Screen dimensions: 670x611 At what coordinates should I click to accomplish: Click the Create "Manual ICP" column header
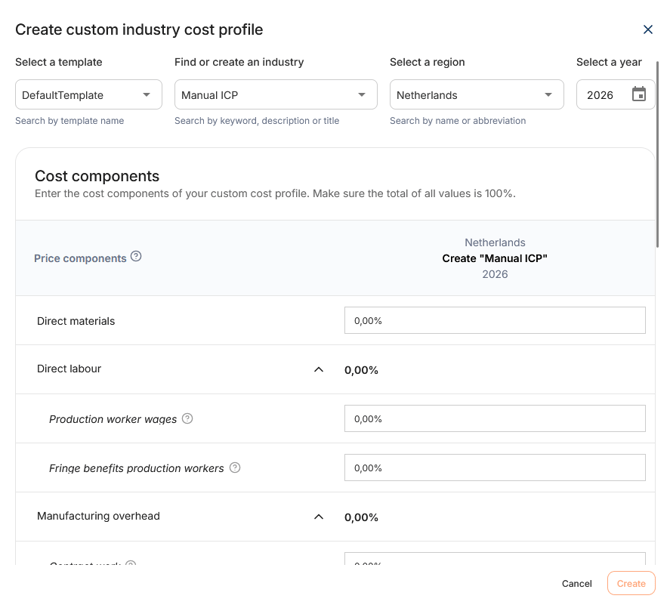point(495,258)
